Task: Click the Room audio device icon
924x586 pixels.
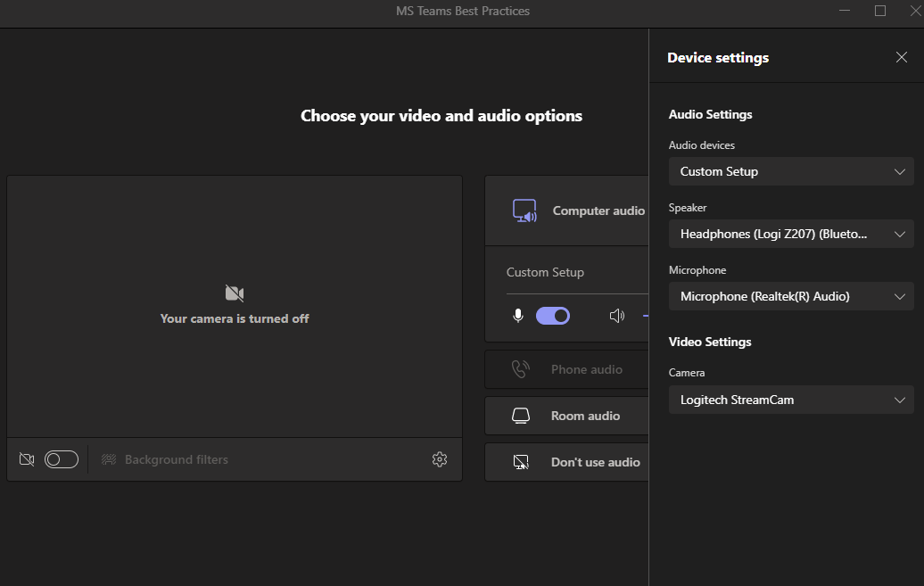Action: pyautogui.click(x=521, y=416)
